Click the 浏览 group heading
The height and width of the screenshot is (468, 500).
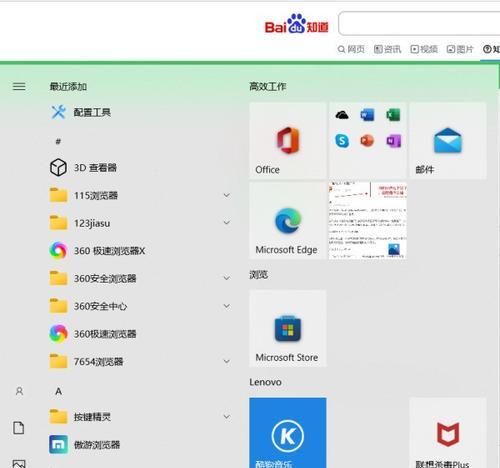click(x=259, y=275)
